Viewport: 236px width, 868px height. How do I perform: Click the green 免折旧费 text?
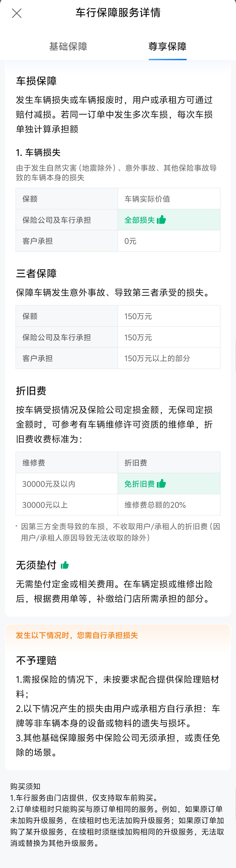(x=139, y=484)
